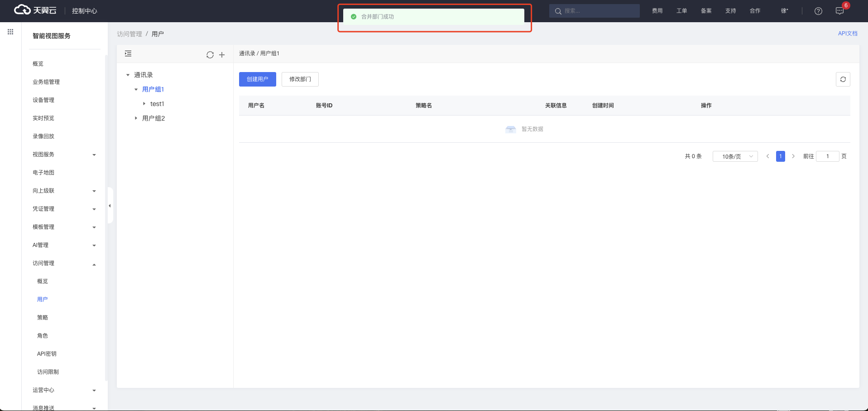The height and width of the screenshot is (411, 868).
Task: Open the help question mark icon
Action: click(818, 11)
